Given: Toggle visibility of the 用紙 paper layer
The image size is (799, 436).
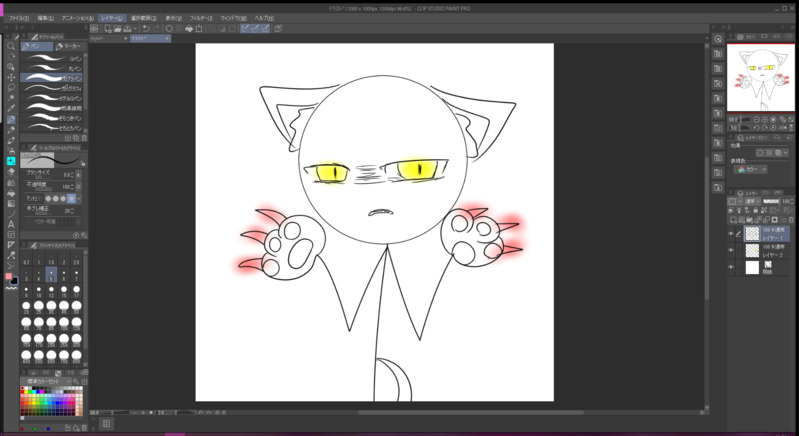Looking at the screenshot, I should point(731,267).
